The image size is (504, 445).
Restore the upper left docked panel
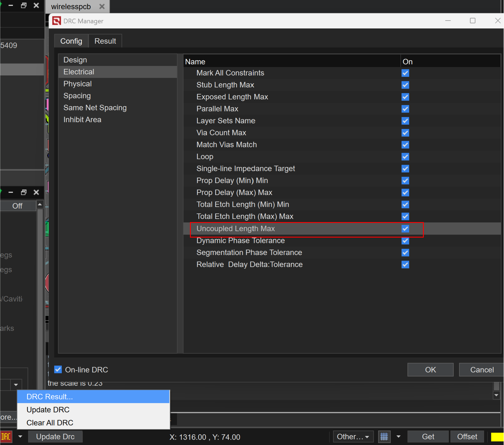(x=24, y=5)
